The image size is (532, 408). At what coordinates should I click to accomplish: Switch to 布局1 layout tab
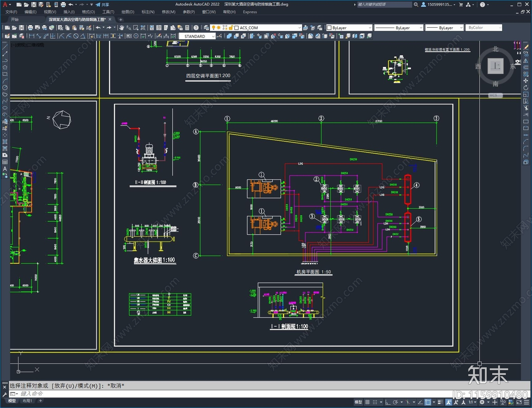click(x=27, y=401)
